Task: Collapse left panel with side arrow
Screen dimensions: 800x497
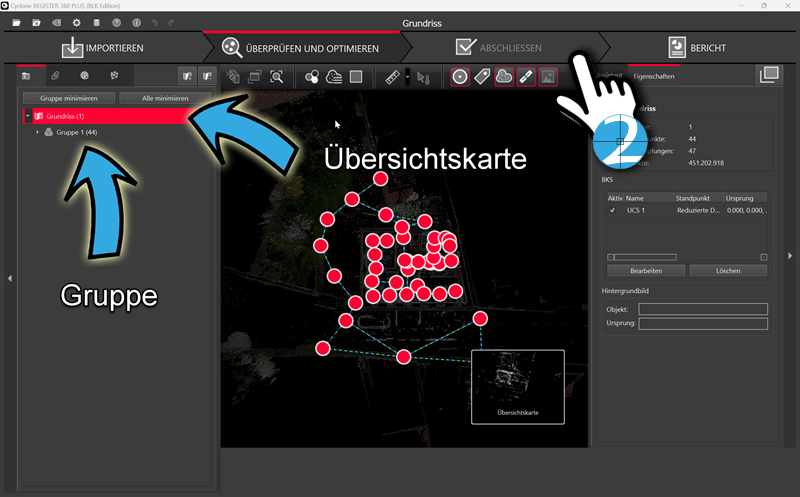Action: pos(10,278)
